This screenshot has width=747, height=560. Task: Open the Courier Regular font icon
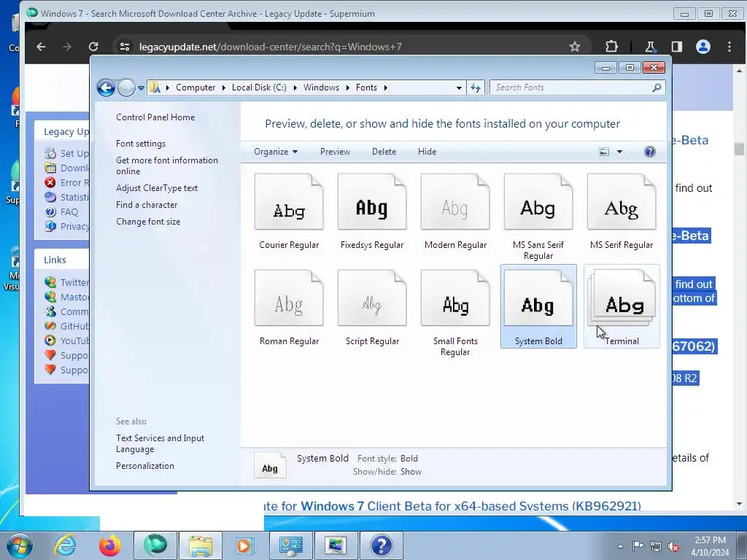point(289,202)
